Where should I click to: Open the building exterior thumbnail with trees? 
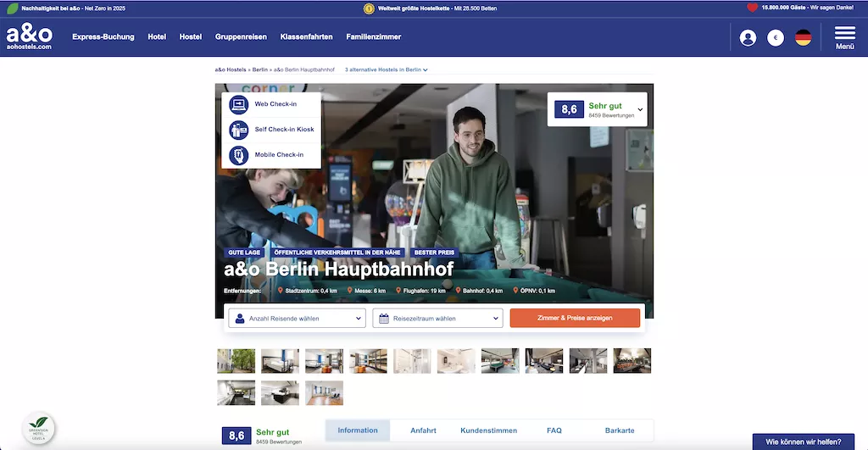236,361
